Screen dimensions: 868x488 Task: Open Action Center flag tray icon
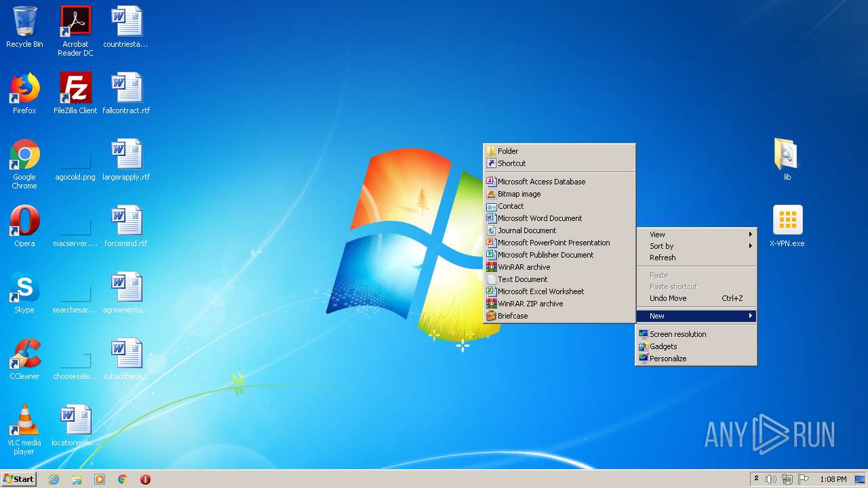pyautogui.click(x=804, y=479)
